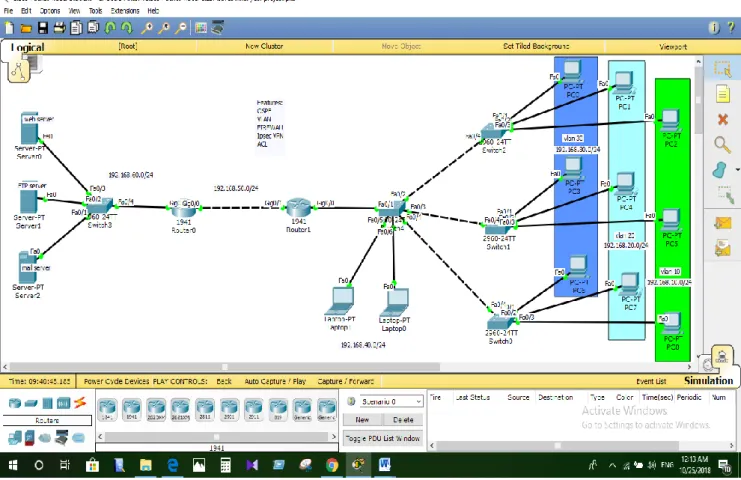Screen dimensions: 741x480
Task: Click the Last Status column header
Action: pos(473,397)
